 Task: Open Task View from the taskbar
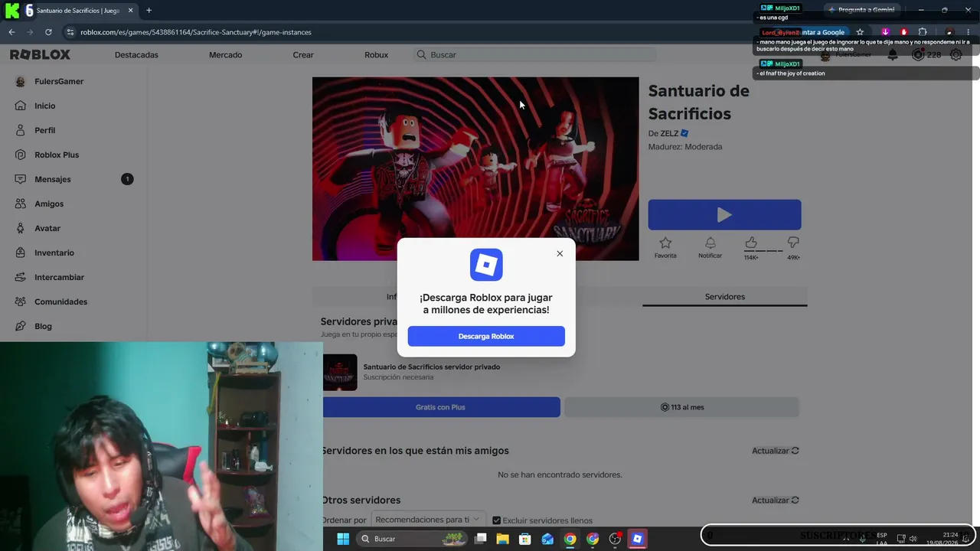pos(480,539)
